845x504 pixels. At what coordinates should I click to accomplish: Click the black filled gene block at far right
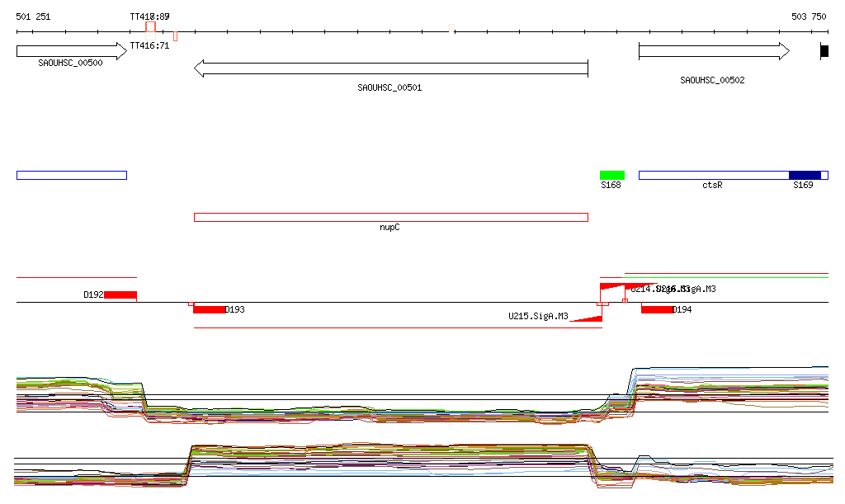(x=824, y=51)
